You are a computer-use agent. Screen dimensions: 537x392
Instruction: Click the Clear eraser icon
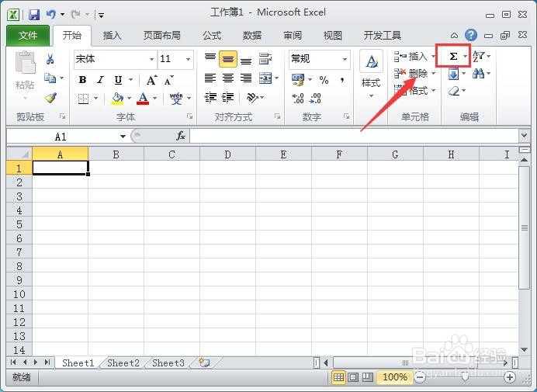[x=453, y=91]
